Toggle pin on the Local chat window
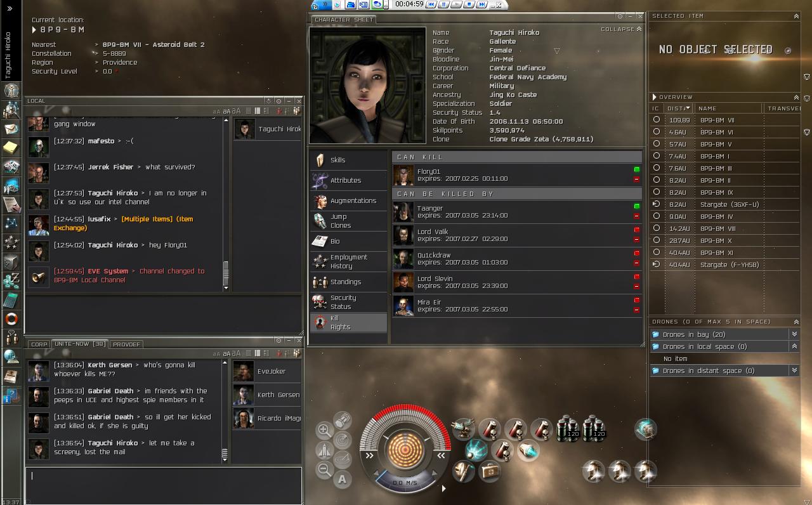The width and height of the screenshot is (812, 505). [x=279, y=101]
